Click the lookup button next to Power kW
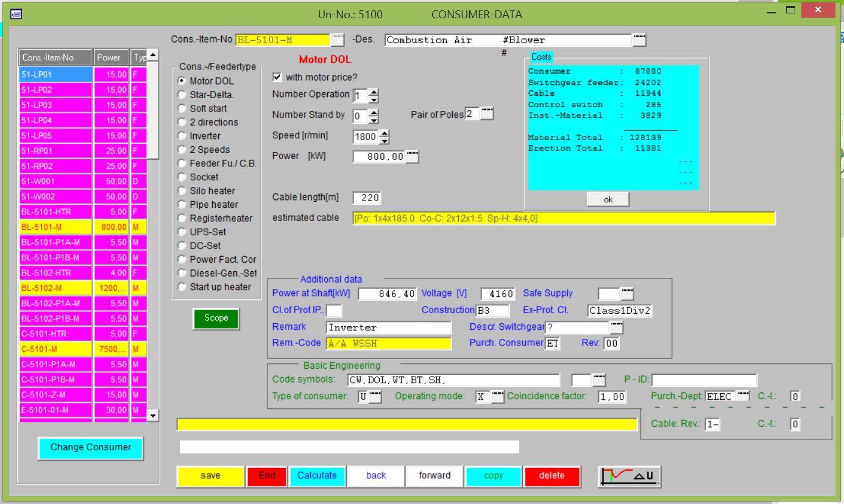The height and width of the screenshot is (504, 844). click(413, 157)
